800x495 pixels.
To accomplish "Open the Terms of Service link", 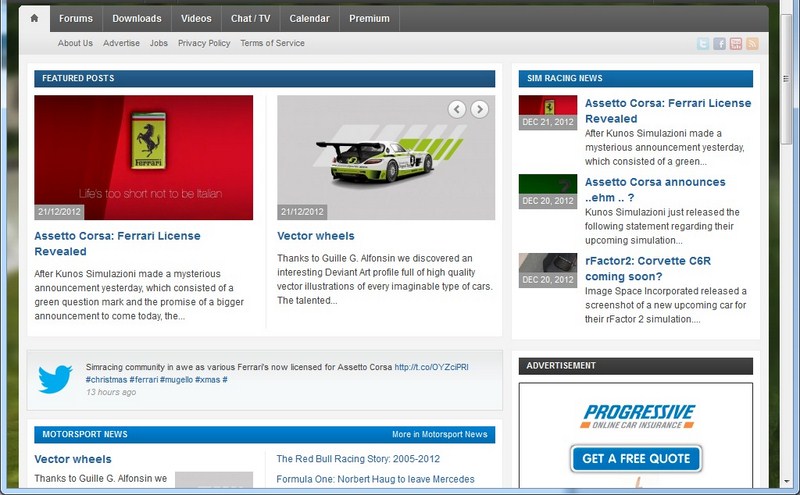I will [x=272, y=43].
